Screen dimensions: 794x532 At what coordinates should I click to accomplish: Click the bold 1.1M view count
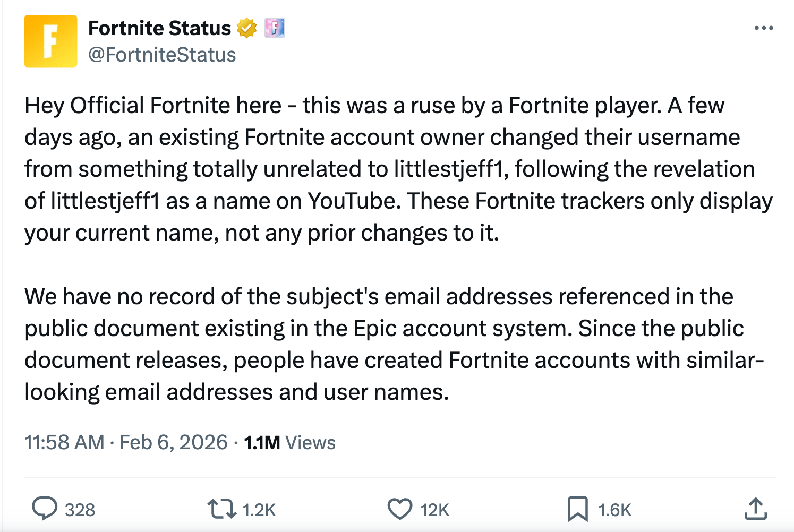pos(261,442)
